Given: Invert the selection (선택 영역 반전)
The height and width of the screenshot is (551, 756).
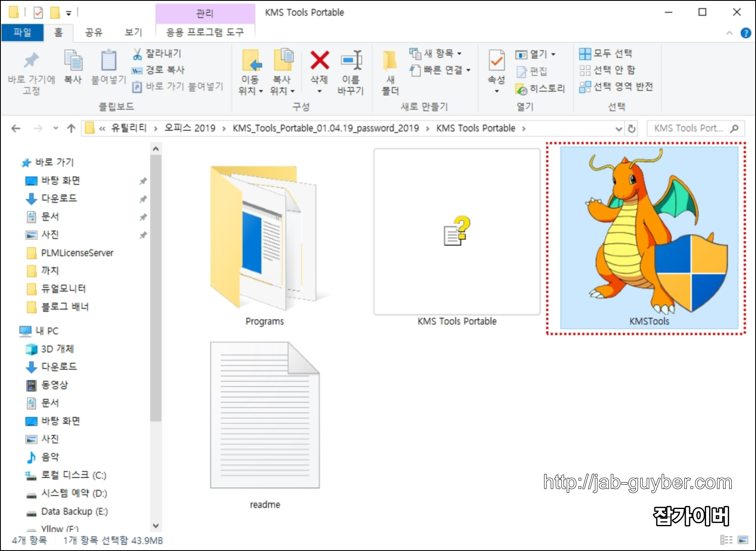Looking at the screenshot, I should click(x=616, y=87).
